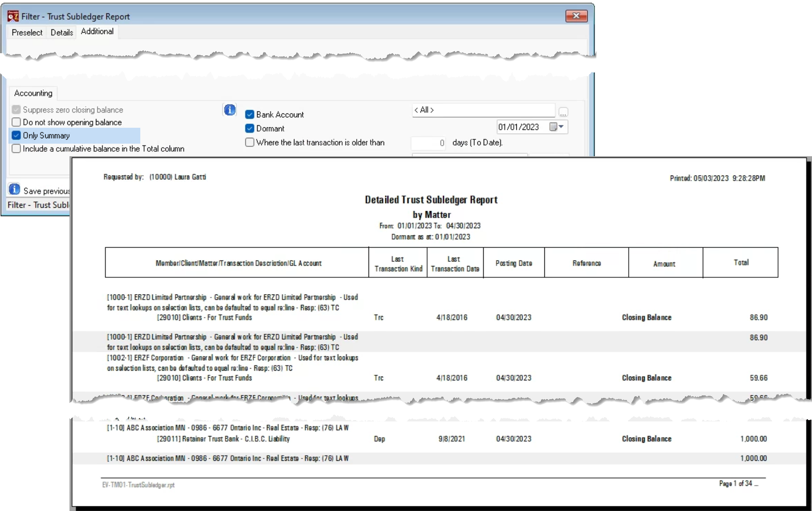812x511 pixels.
Task: Click the Bank Account < All > field
Action: pos(484,110)
